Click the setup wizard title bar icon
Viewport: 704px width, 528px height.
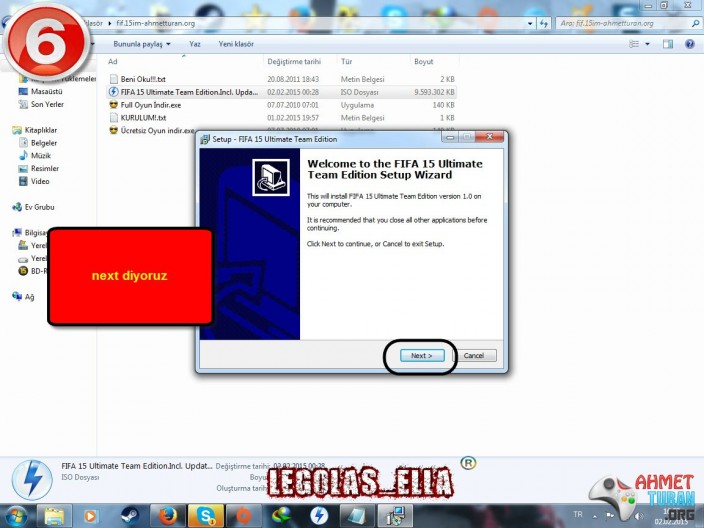(x=205, y=139)
